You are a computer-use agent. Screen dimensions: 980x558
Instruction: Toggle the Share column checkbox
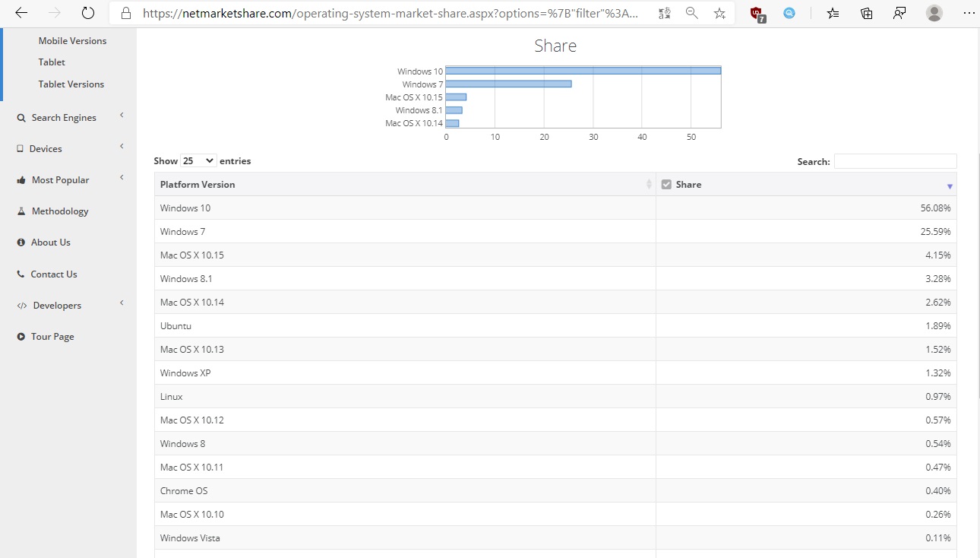tap(666, 185)
